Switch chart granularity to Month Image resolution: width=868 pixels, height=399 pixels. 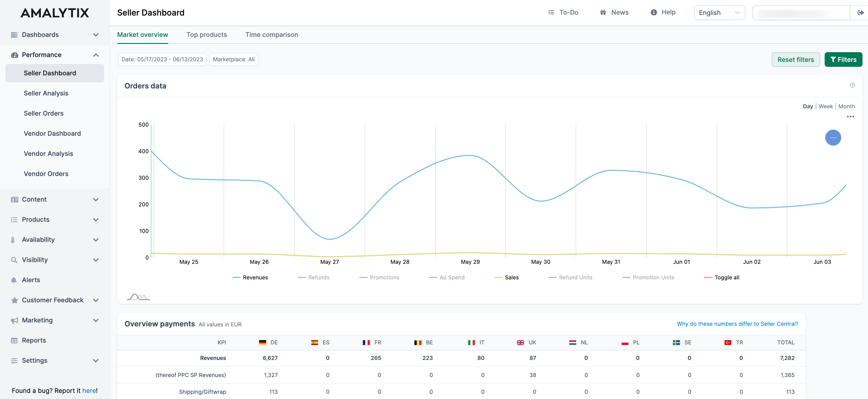(x=846, y=106)
